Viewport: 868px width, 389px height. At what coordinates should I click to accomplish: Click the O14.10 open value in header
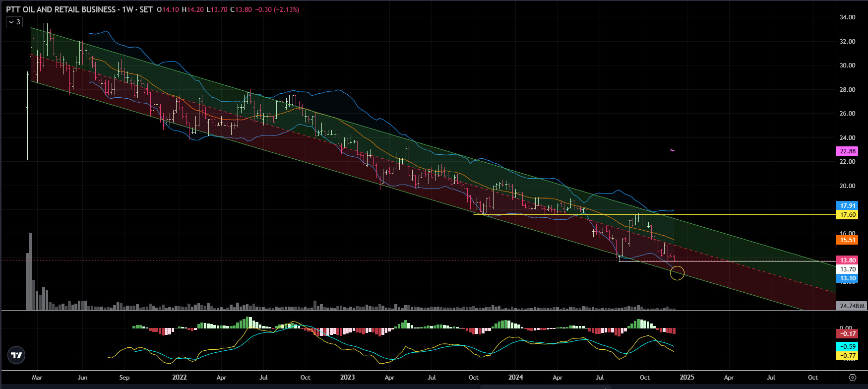pos(168,9)
